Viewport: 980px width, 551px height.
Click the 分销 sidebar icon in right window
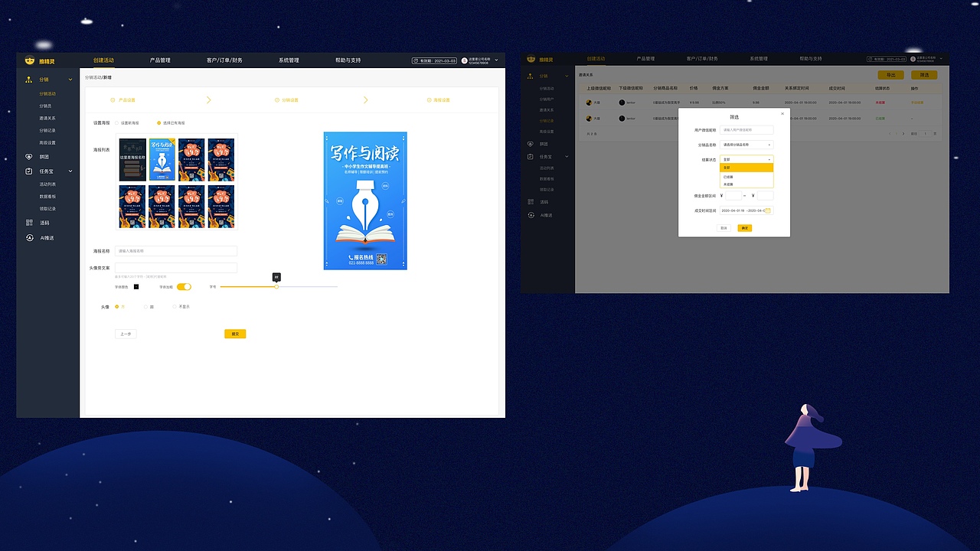click(x=531, y=76)
